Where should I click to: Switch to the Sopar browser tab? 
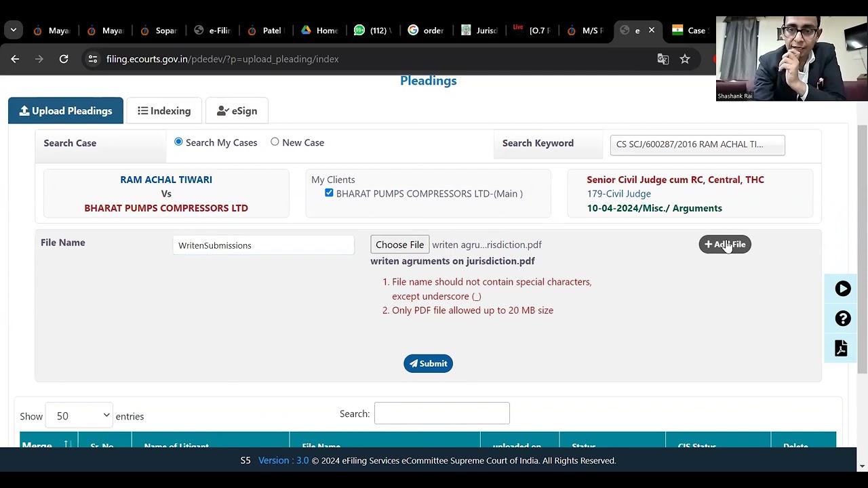[159, 30]
